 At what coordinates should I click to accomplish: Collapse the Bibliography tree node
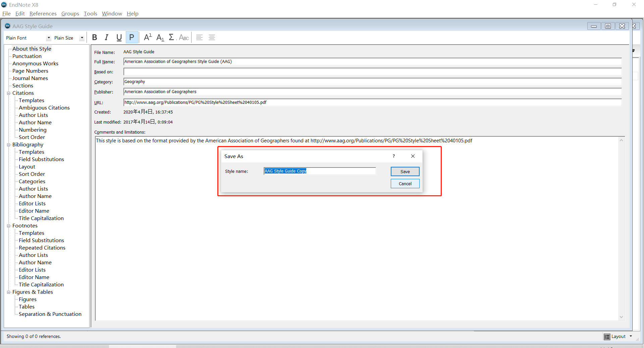(x=9, y=145)
